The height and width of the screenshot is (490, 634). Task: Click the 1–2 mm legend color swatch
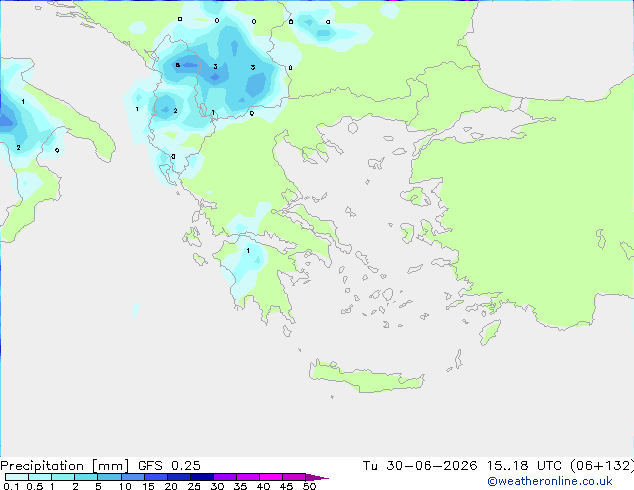pyautogui.click(x=63, y=477)
